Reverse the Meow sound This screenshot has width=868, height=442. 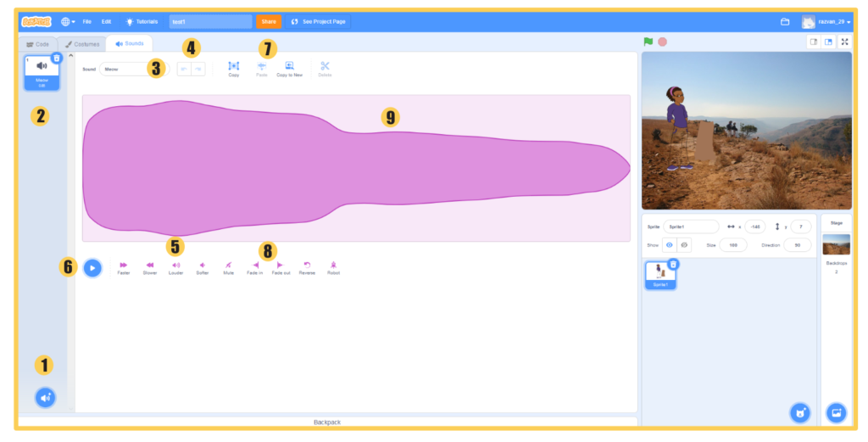pos(307,266)
